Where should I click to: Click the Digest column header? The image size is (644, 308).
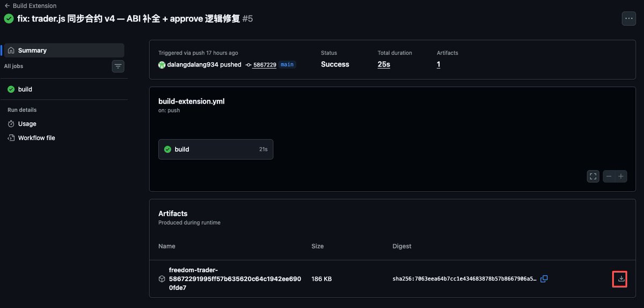(402, 246)
